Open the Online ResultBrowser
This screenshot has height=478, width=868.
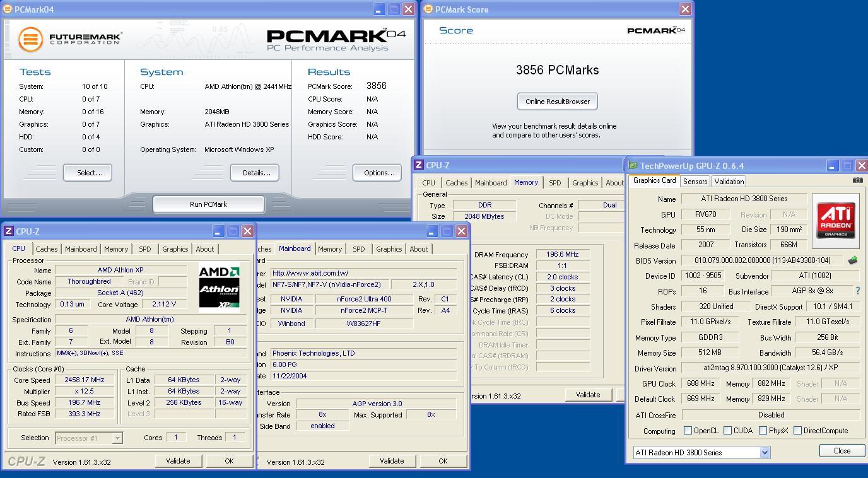pyautogui.click(x=558, y=102)
